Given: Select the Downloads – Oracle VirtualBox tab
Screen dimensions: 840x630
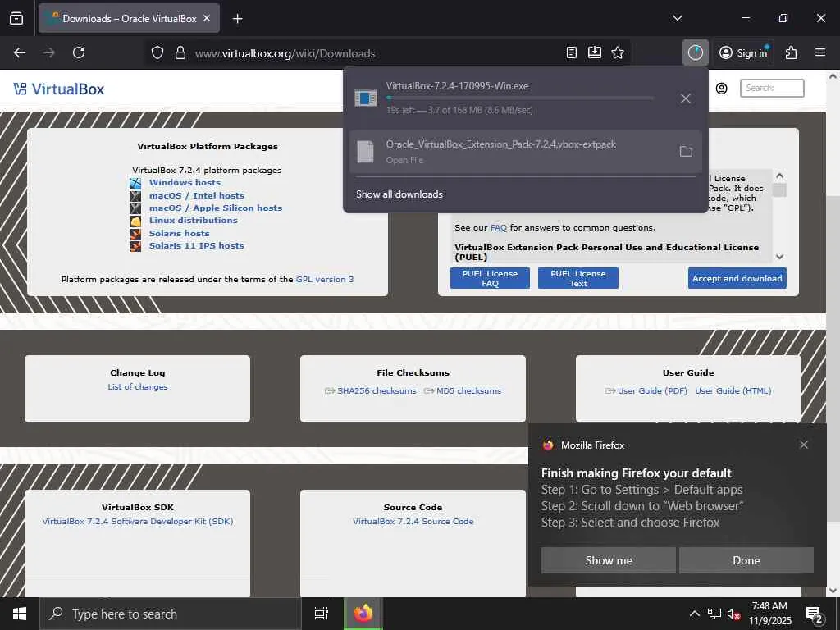Looking at the screenshot, I should pos(129,18).
